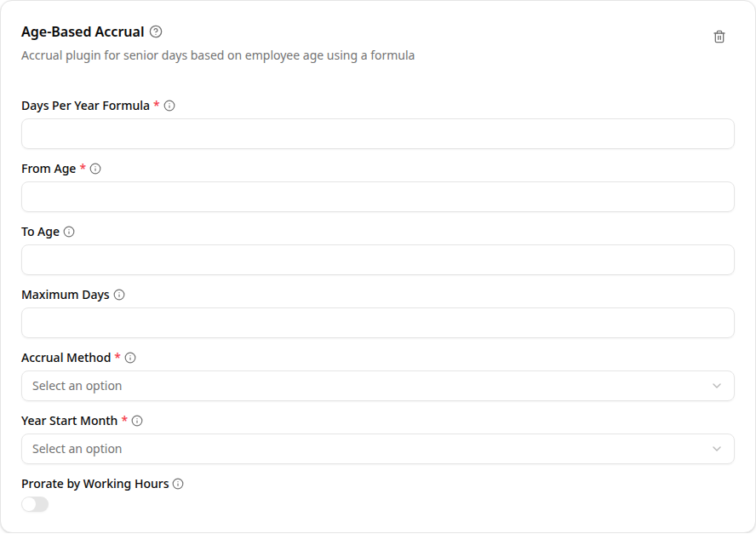Viewport: 756px width, 534px height.
Task: Open the Accrual Method dropdown
Action: 378,386
